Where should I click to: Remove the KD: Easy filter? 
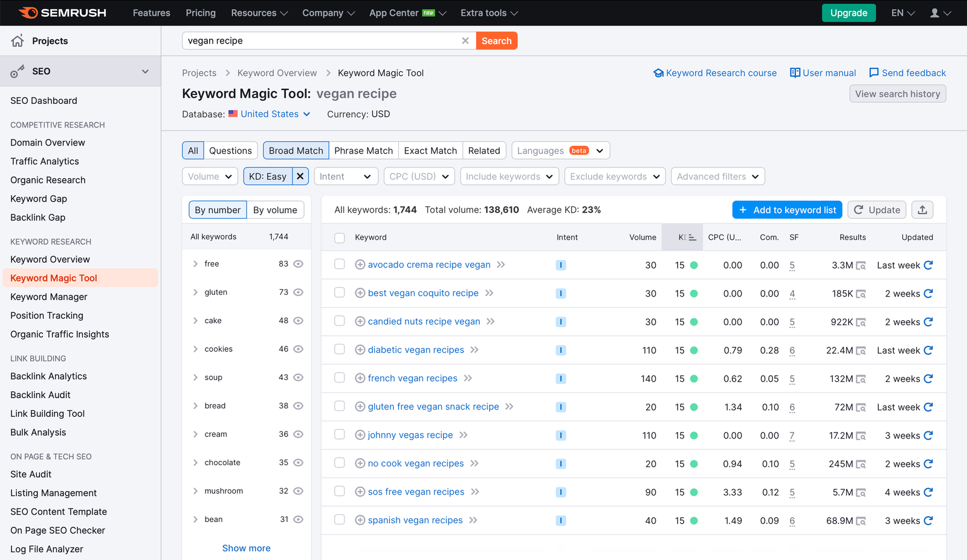(300, 176)
